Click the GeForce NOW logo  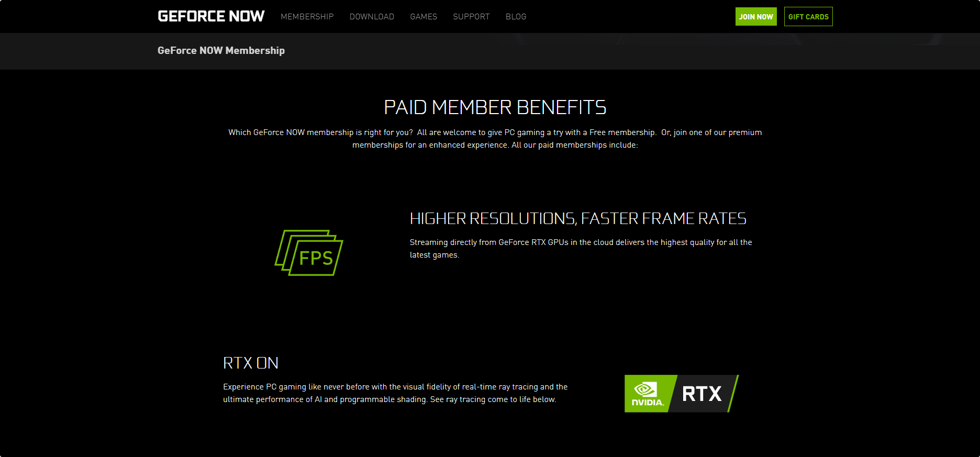point(211,16)
